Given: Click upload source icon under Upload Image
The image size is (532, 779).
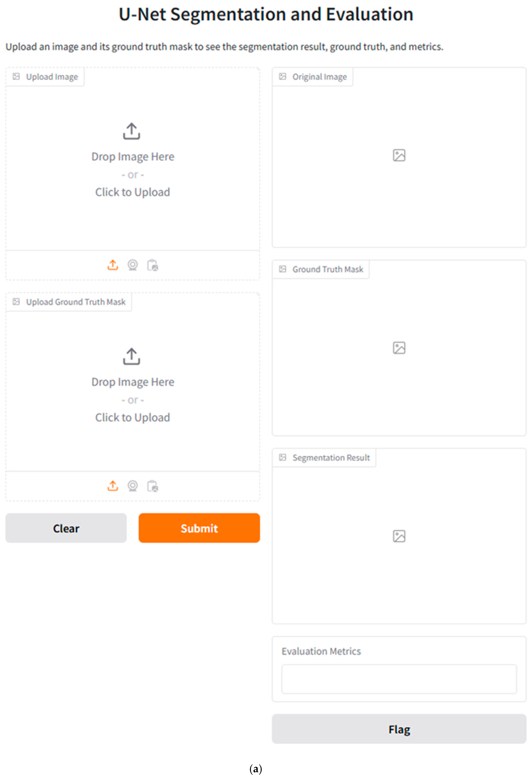Looking at the screenshot, I should point(113,265).
